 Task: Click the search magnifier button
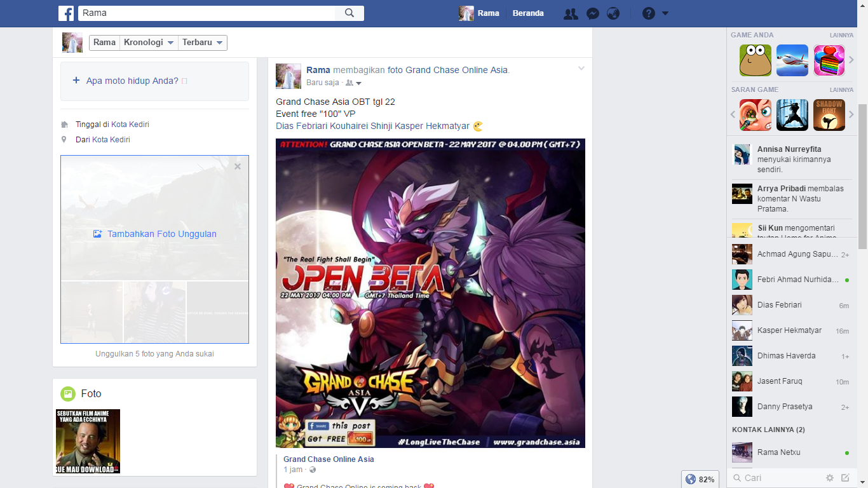pyautogui.click(x=349, y=13)
